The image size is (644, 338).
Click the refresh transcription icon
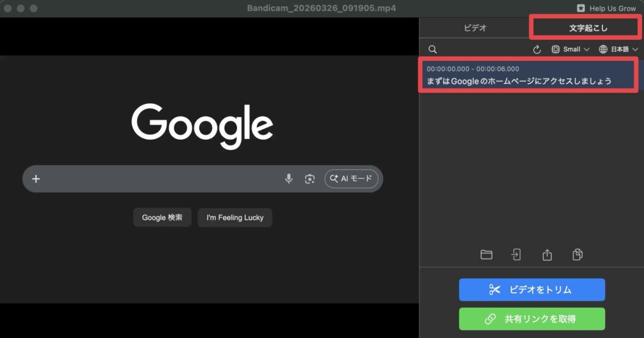point(536,49)
